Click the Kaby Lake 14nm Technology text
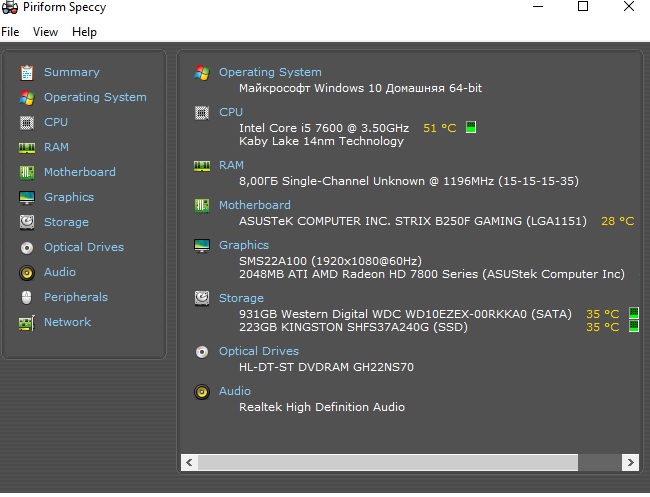Viewport: 650px width, 497px height. pyautogui.click(x=321, y=141)
